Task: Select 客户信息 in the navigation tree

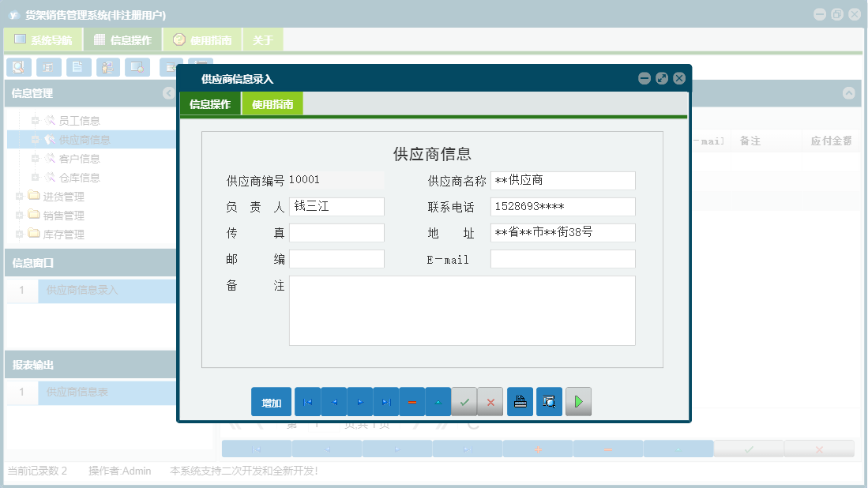Action: point(79,158)
